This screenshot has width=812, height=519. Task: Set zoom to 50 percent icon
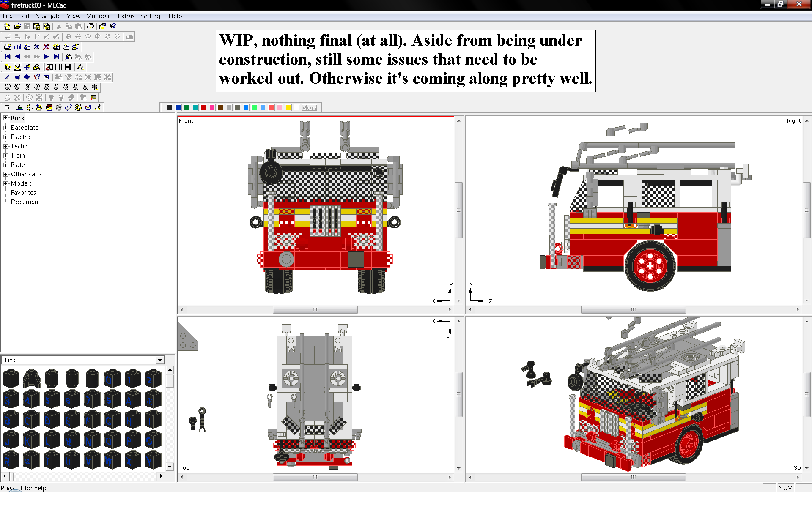click(56, 87)
